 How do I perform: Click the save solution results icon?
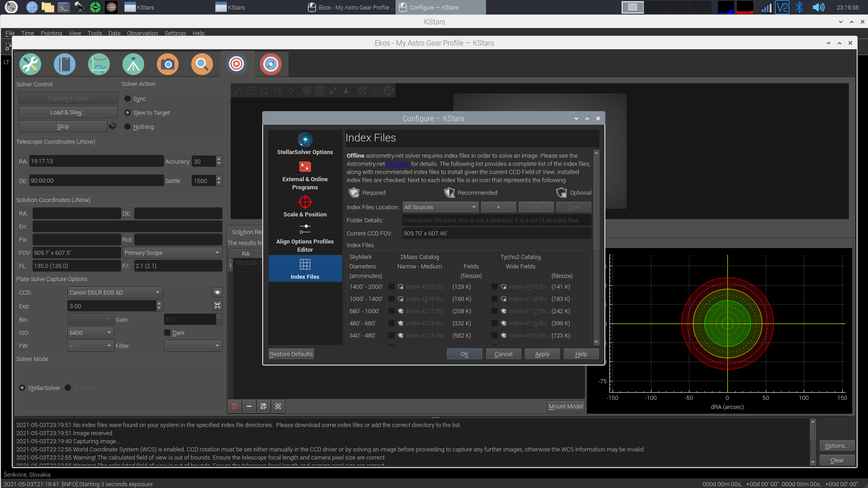(264, 406)
